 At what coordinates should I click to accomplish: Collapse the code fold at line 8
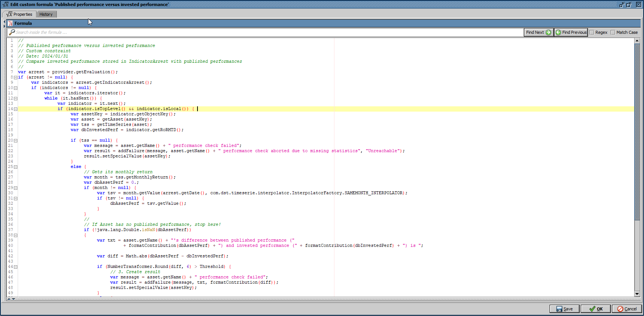(15, 77)
